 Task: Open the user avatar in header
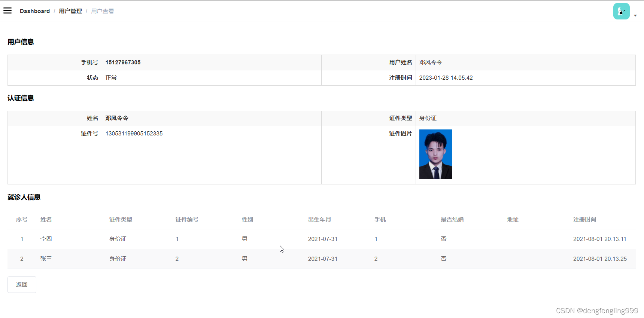[621, 11]
